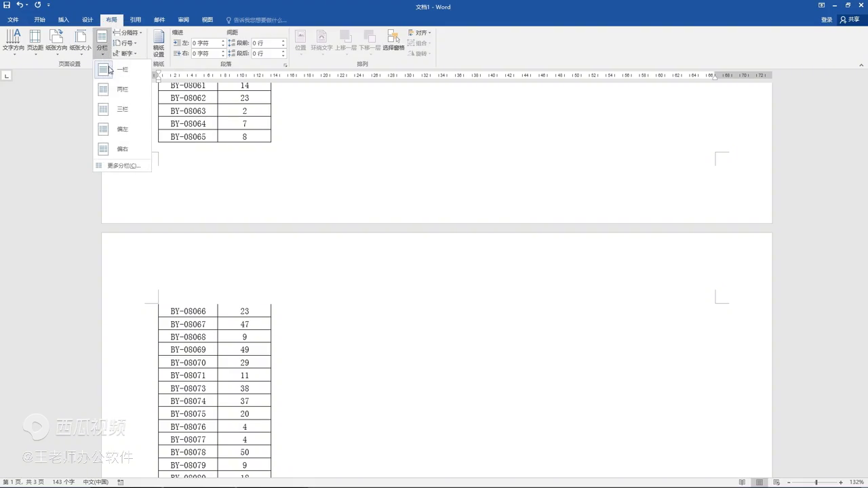Open 页边距 margins tool
The height and width of the screenshot is (488, 868).
point(35,42)
